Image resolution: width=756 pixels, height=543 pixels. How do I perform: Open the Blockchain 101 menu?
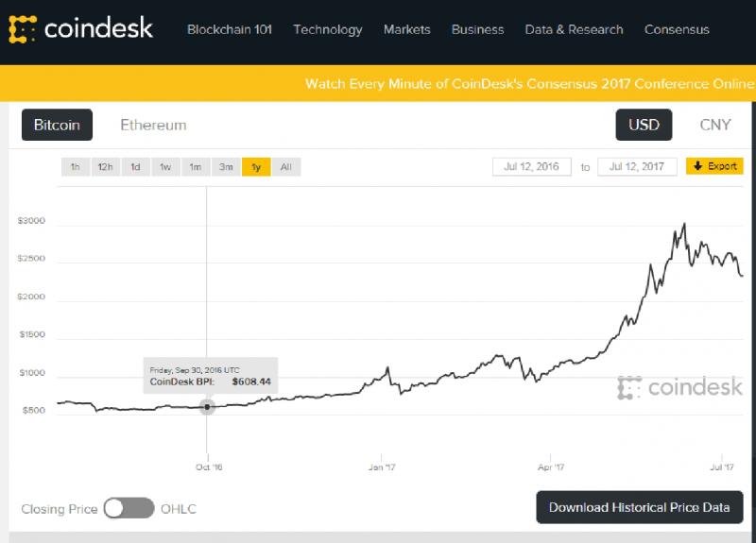[230, 29]
